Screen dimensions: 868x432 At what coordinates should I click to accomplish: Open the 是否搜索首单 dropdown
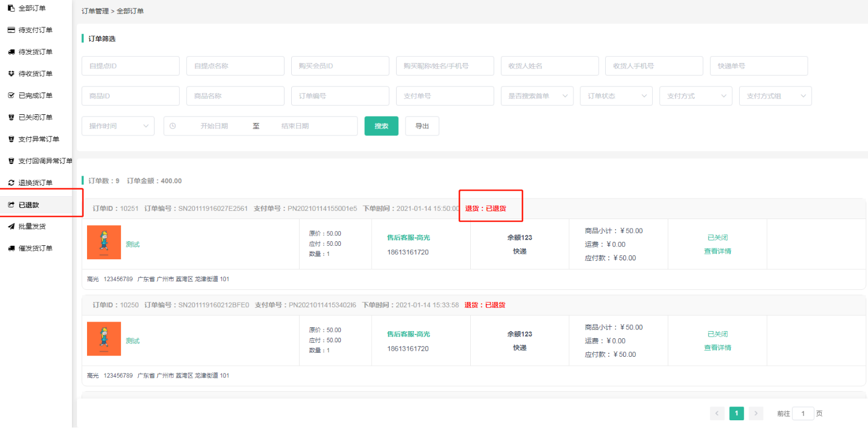click(537, 96)
